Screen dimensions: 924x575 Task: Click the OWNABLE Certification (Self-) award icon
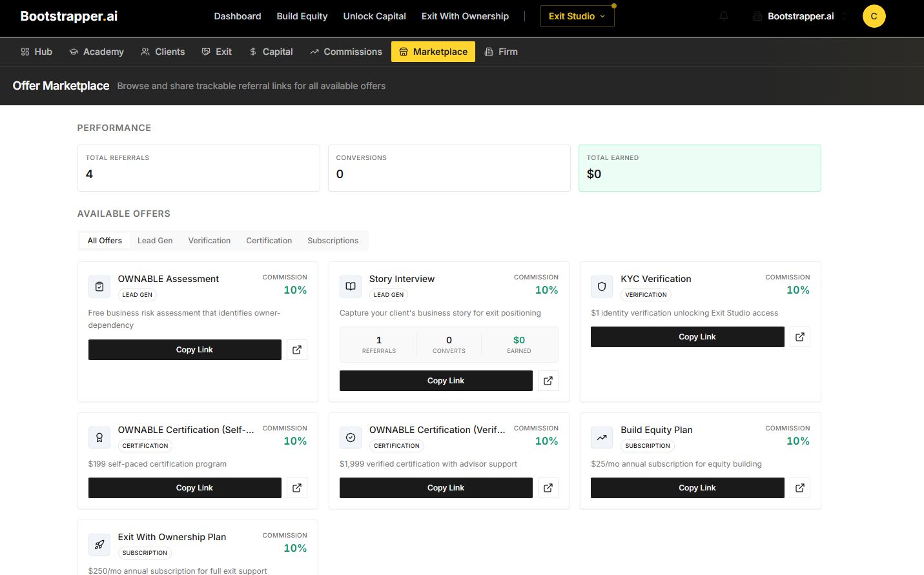[99, 438]
